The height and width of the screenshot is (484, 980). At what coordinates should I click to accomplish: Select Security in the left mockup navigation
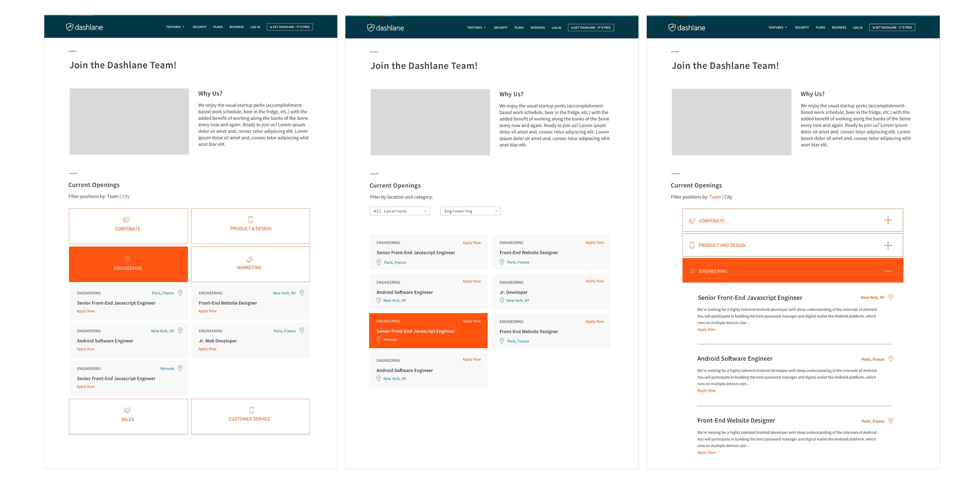point(199,27)
